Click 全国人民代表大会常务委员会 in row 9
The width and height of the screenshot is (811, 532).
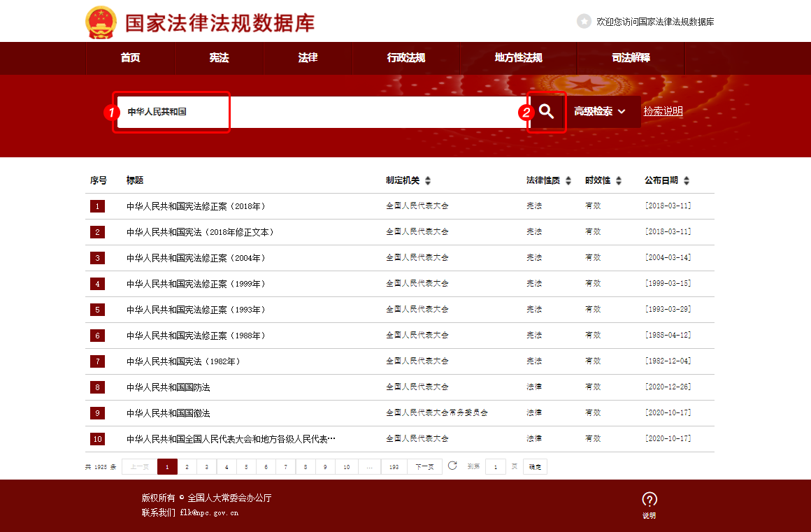(x=437, y=412)
